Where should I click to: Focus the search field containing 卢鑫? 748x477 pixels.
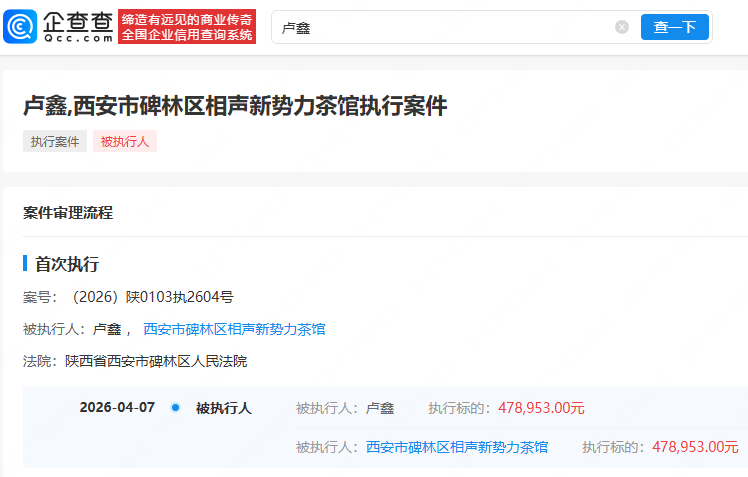click(440, 27)
